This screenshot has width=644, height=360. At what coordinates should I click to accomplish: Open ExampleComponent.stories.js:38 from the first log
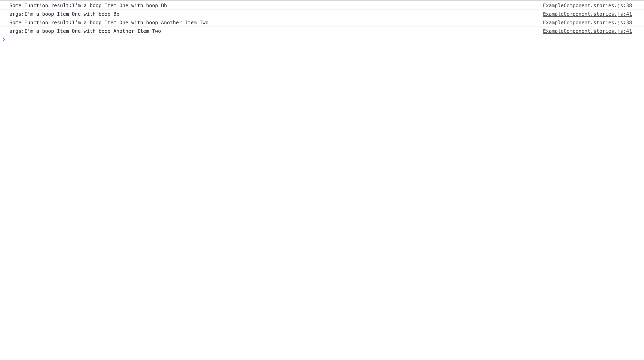coord(587,5)
